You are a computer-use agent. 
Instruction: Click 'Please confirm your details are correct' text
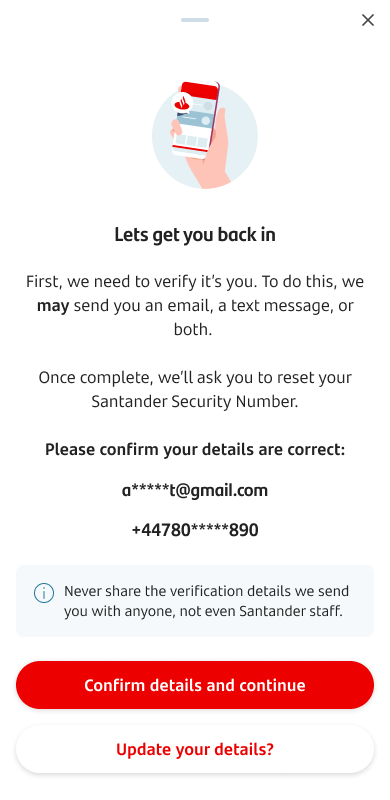tap(195, 450)
